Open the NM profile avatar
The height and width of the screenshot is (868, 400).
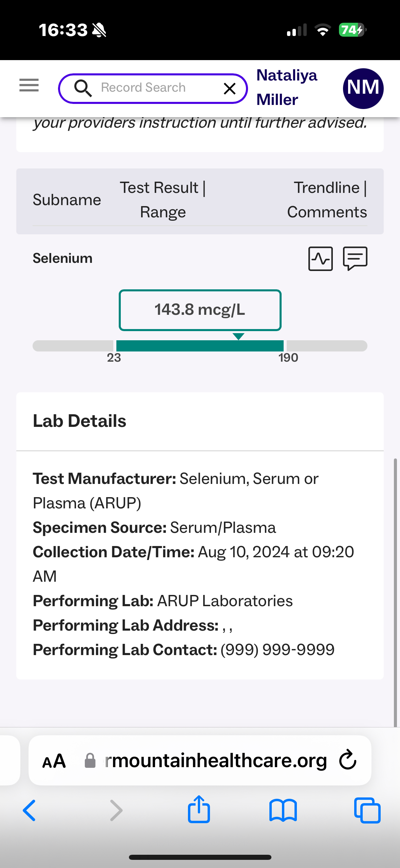[363, 88]
